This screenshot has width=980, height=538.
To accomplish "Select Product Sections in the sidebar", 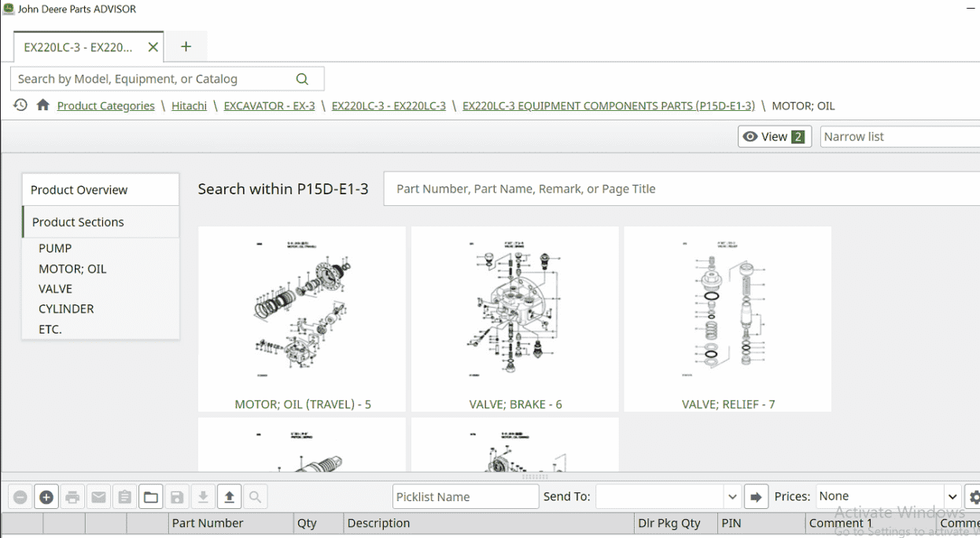I will point(101,222).
